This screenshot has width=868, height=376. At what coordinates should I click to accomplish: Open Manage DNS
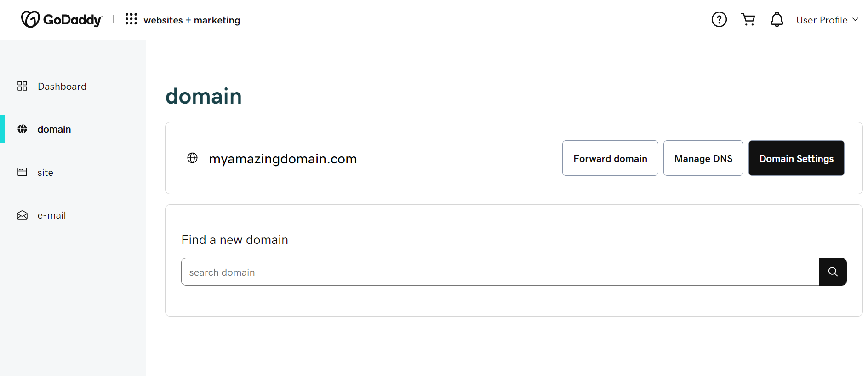[x=703, y=158]
